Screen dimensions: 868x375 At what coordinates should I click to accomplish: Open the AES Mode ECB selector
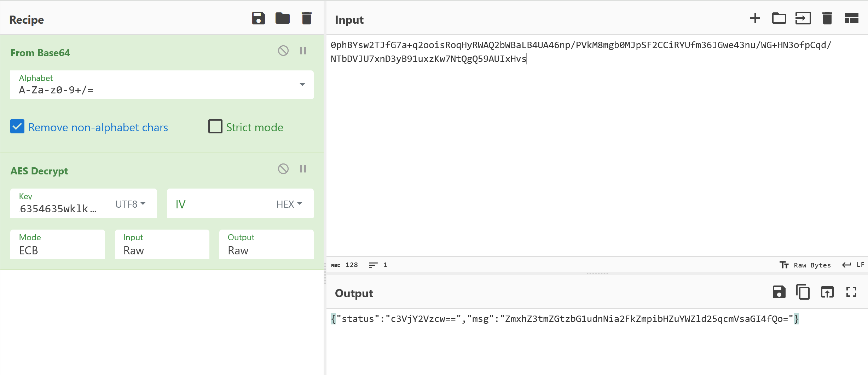tap(57, 245)
